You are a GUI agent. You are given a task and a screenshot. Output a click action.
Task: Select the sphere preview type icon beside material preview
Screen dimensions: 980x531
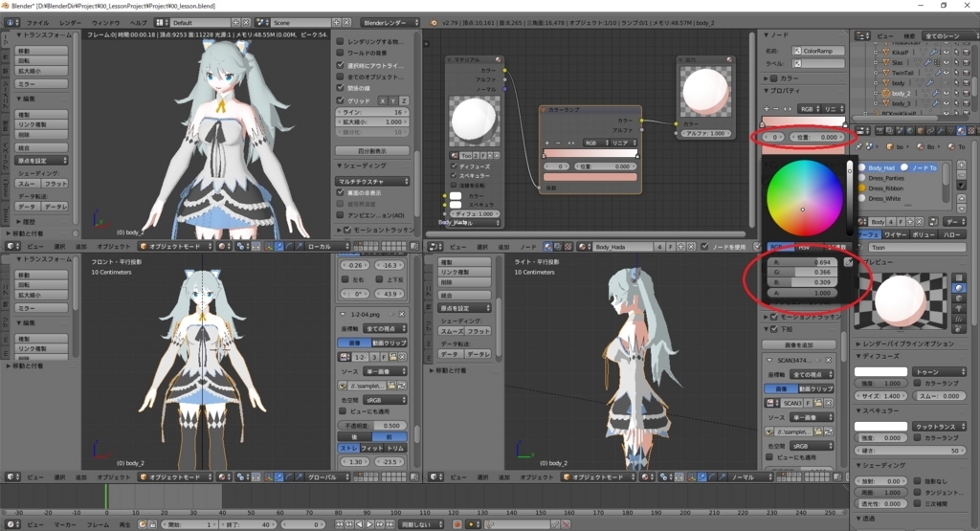[959, 288]
